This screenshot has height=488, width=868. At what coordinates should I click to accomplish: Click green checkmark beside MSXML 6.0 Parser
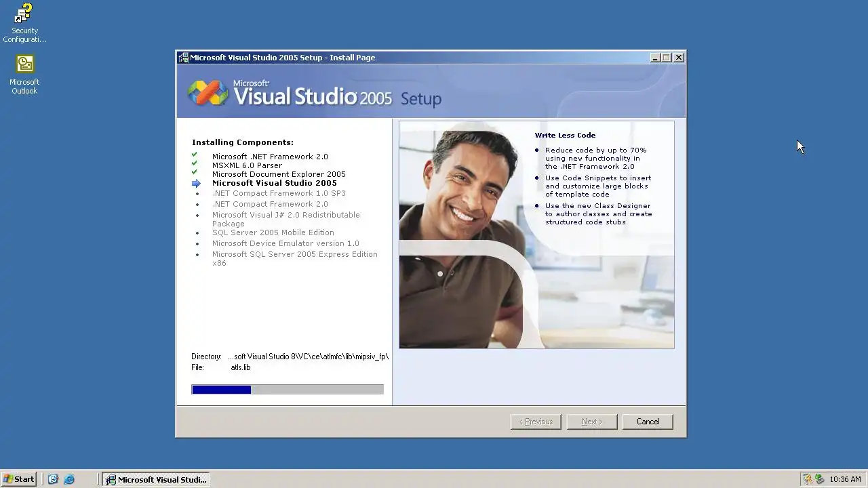(x=195, y=164)
